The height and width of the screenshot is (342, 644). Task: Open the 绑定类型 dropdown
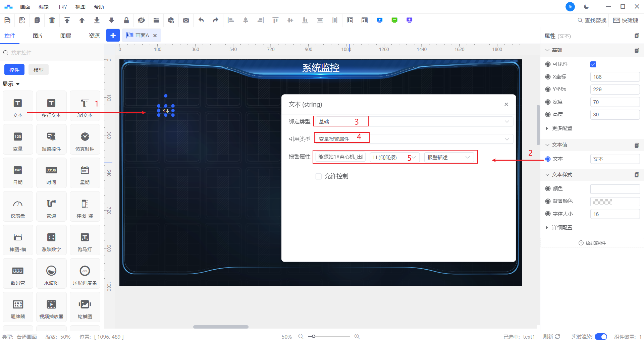pos(413,121)
